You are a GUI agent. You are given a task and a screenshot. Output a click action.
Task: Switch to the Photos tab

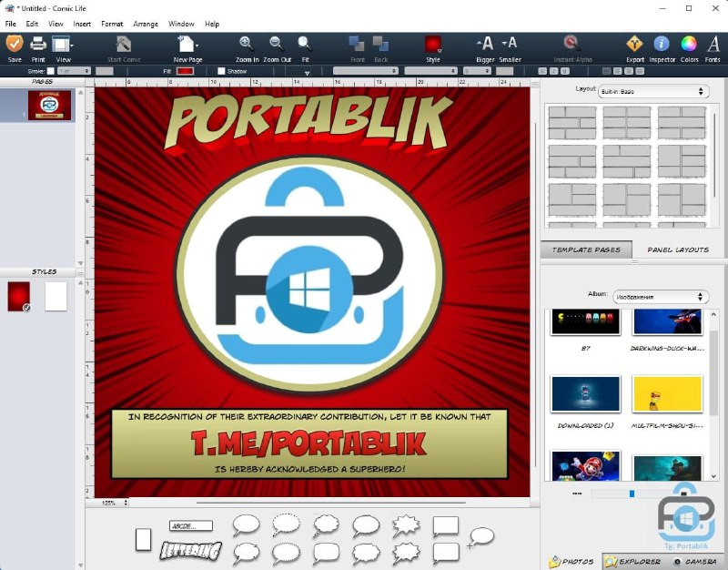pyautogui.click(x=571, y=561)
